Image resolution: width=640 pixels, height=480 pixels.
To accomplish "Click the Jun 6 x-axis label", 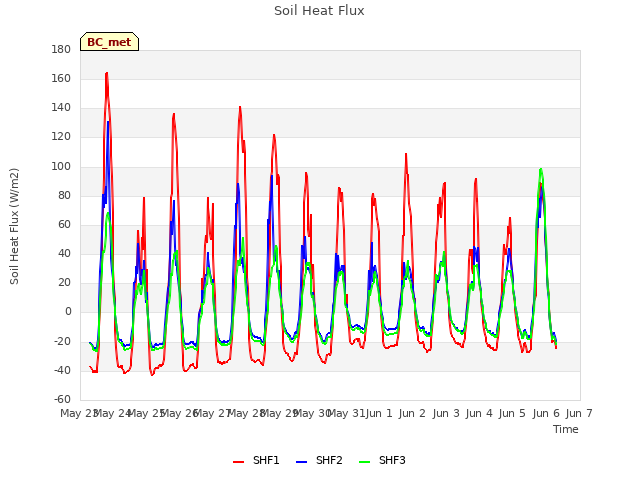I will [546, 413].
